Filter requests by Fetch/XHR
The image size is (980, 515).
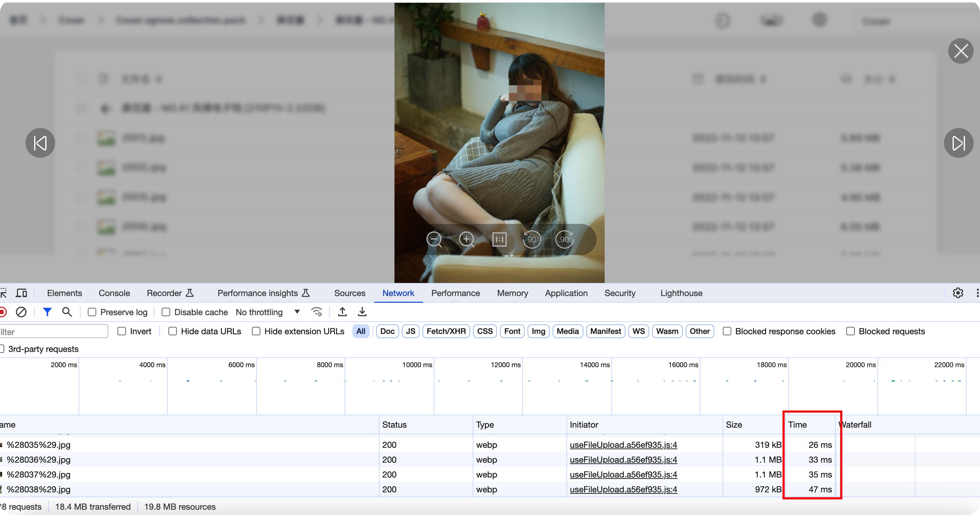pos(446,331)
